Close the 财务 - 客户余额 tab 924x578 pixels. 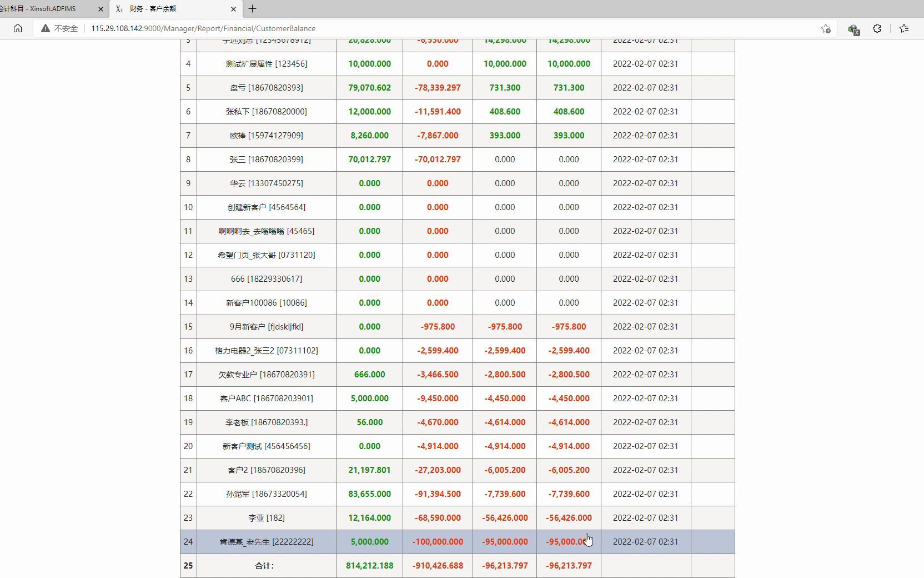point(233,9)
